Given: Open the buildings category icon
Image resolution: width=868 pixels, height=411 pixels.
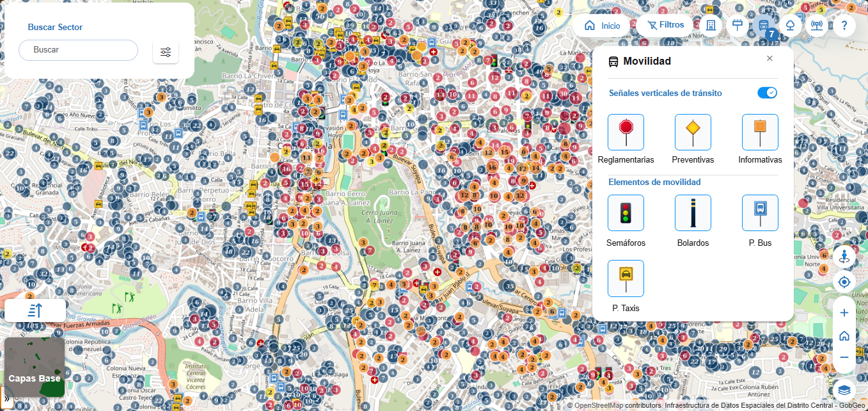Looking at the screenshot, I should (711, 26).
